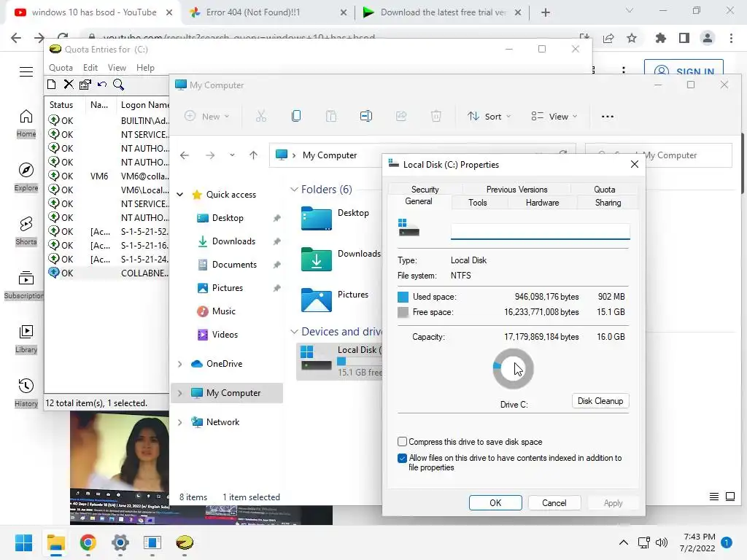Click Find magnifier icon in Quota toolbar
This screenshot has width=747, height=560.
pos(119,85)
